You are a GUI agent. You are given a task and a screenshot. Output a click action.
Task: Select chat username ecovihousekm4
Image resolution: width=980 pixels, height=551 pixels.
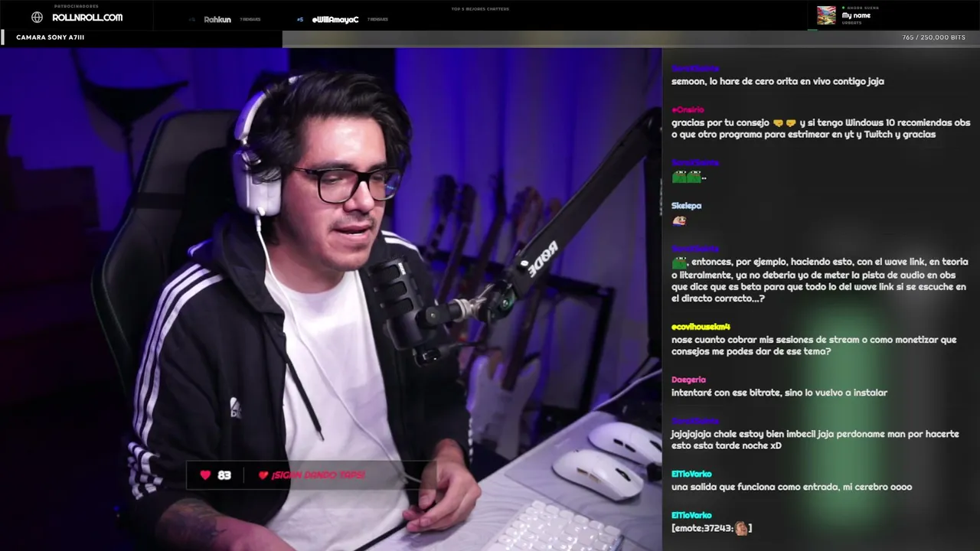click(x=701, y=327)
